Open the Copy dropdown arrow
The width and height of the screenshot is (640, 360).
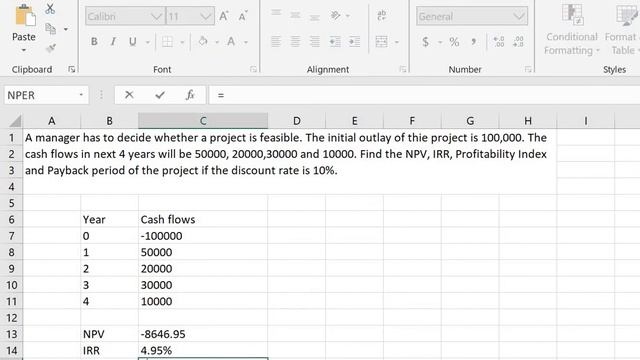tap(65, 29)
